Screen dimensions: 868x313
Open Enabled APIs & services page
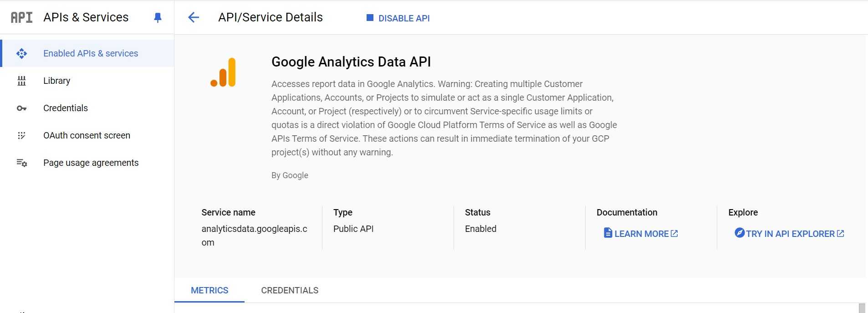pyautogui.click(x=87, y=53)
